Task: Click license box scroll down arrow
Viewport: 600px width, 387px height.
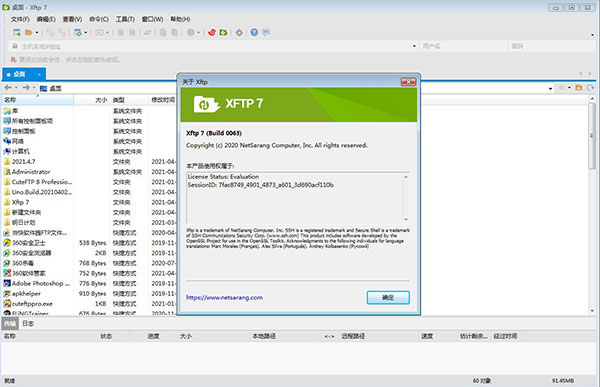Action: [406, 219]
